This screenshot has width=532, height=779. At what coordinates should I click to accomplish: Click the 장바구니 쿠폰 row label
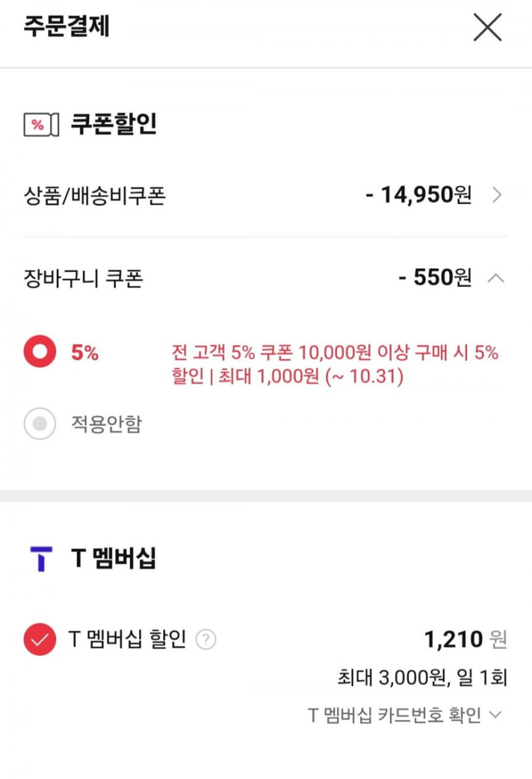83,278
